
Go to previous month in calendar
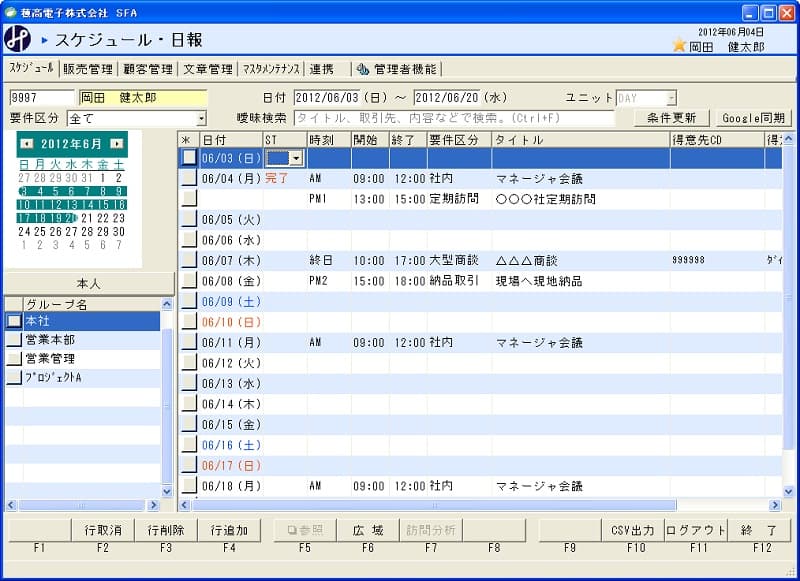coord(26,144)
